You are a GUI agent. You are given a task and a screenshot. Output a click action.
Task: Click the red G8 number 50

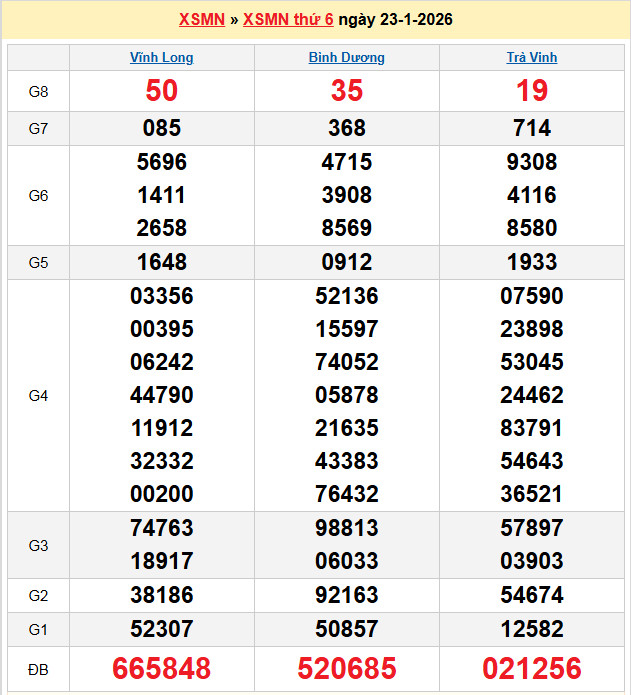pyautogui.click(x=162, y=91)
